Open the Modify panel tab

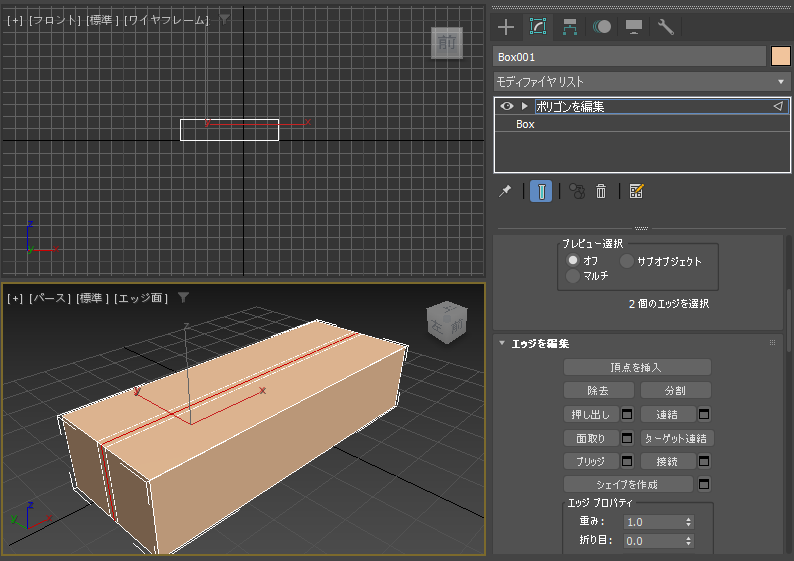coord(538,27)
